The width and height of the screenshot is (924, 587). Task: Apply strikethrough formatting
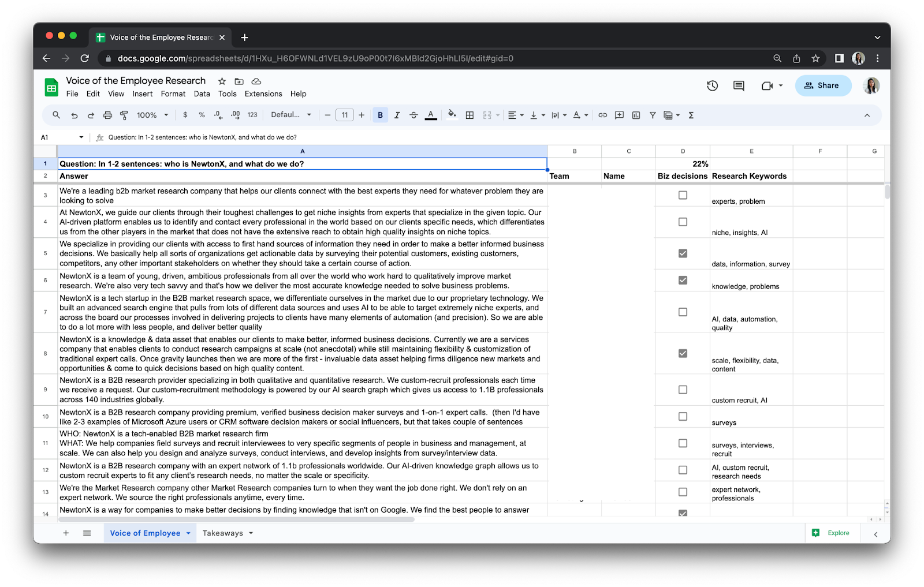[x=413, y=115]
